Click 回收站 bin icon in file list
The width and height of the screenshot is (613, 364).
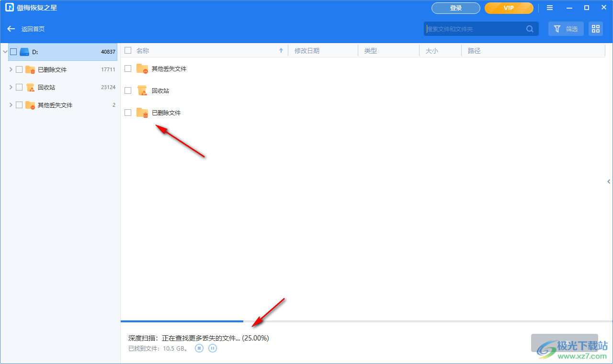[142, 91]
